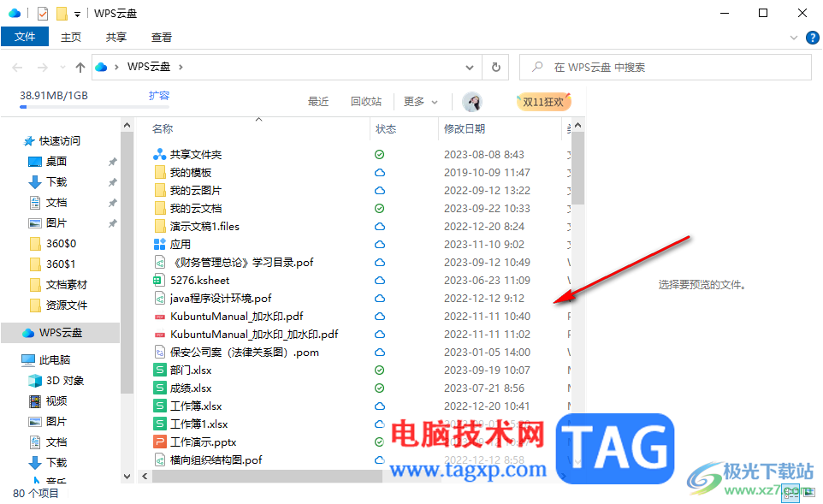Select the 工作簿.xlsx file
Screen dimensions: 823x504
[196, 406]
